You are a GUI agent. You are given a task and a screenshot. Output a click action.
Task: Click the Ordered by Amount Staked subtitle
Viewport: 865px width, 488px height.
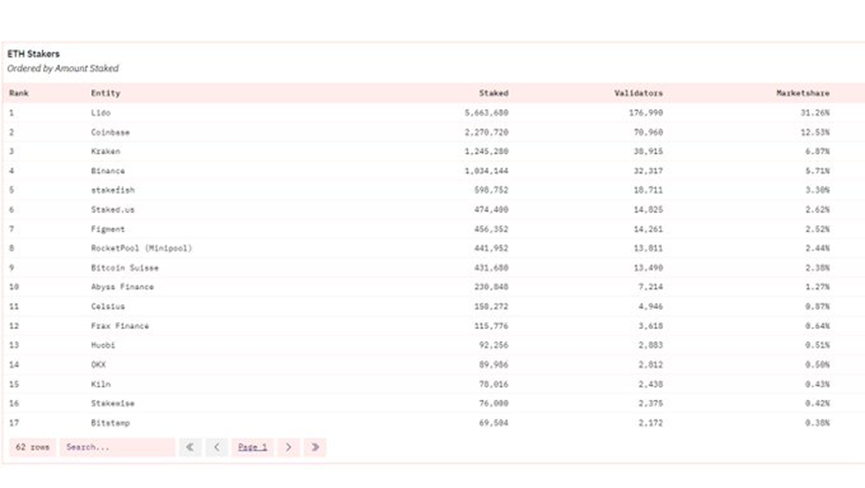point(63,68)
